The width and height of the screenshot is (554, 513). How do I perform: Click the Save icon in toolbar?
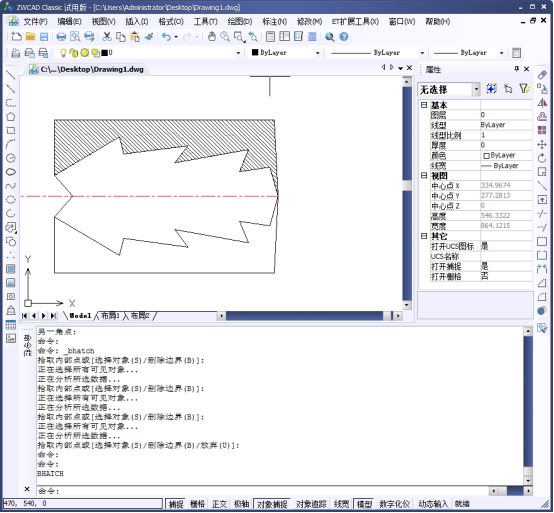[x=44, y=37]
